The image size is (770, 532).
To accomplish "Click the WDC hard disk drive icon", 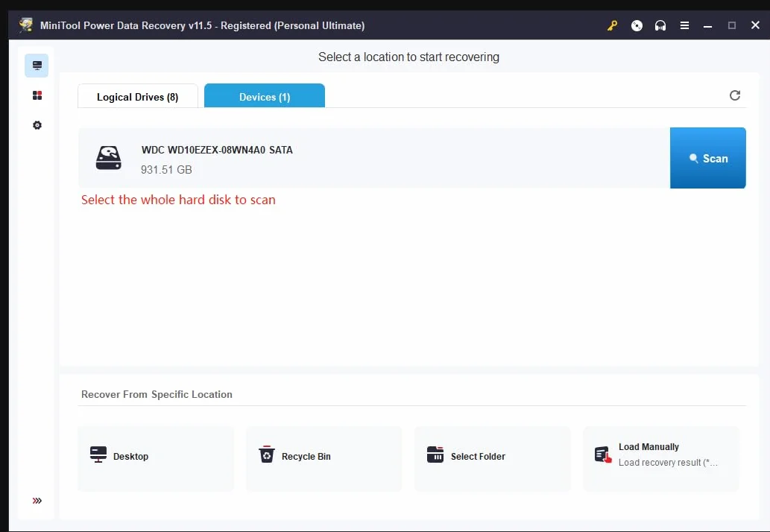I will (109, 157).
